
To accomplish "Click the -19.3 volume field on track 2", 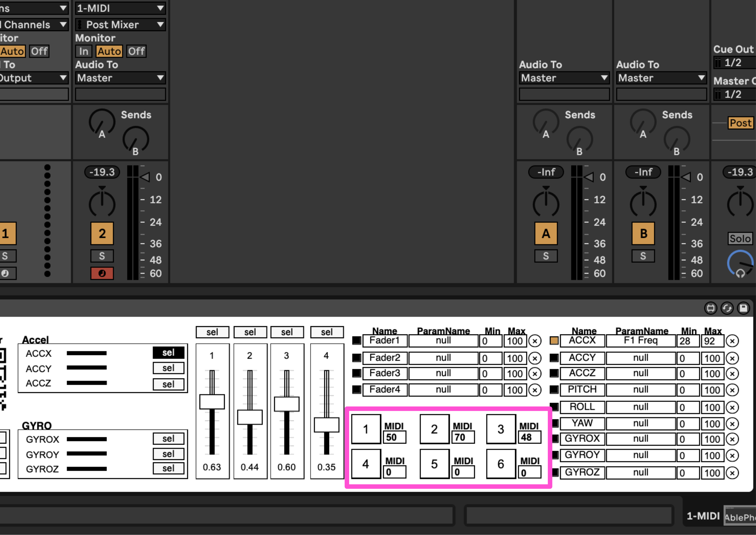I will coord(102,172).
